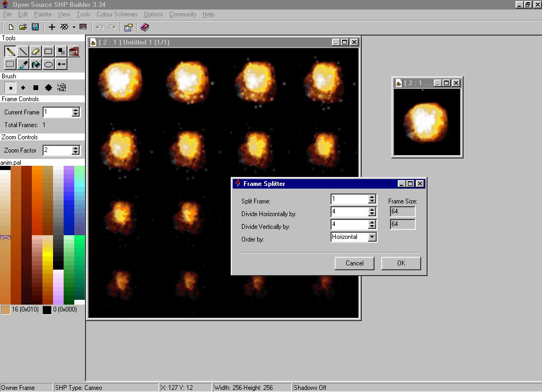This screenshot has height=392, width=542.
Task: Click the Zoom Factor input field
Action: click(57, 150)
